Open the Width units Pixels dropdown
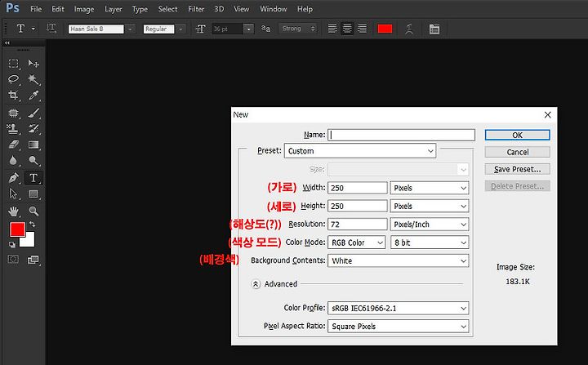The height and width of the screenshot is (365, 588). [x=430, y=188]
